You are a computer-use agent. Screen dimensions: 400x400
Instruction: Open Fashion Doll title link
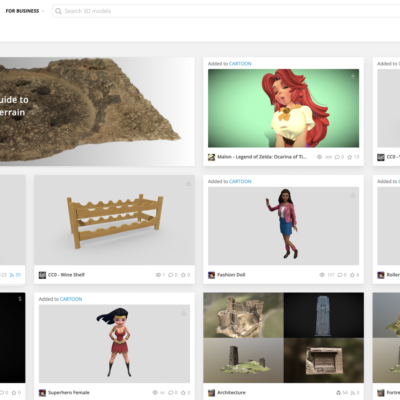(x=231, y=275)
